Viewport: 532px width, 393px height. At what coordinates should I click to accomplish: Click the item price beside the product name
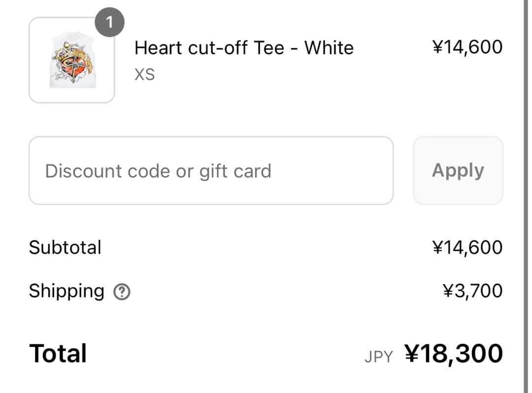tap(467, 47)
